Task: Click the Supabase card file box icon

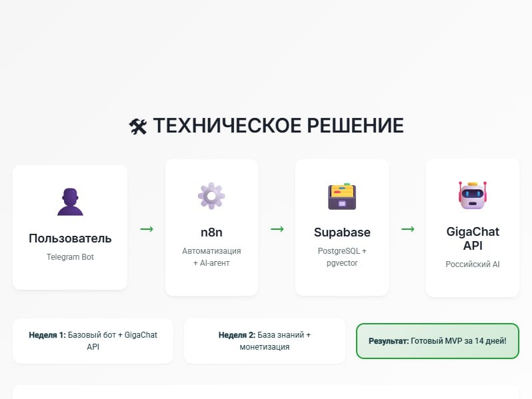Action: point(342,197)
